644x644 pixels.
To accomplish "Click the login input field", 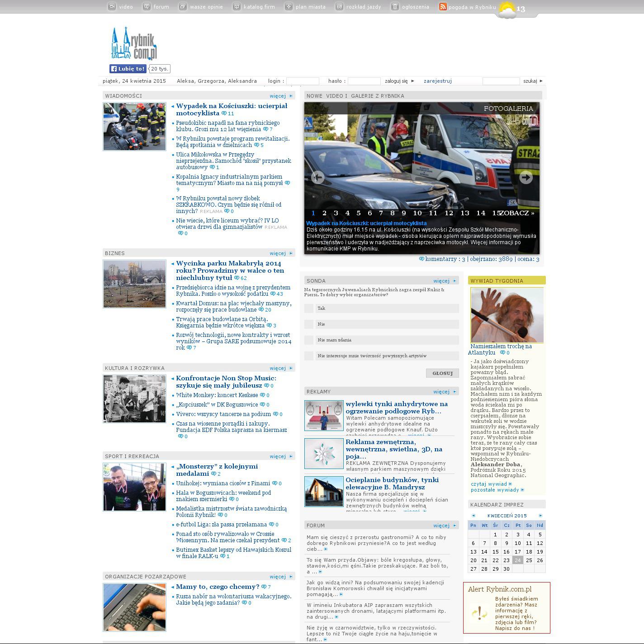I will [x=303, y=81].
